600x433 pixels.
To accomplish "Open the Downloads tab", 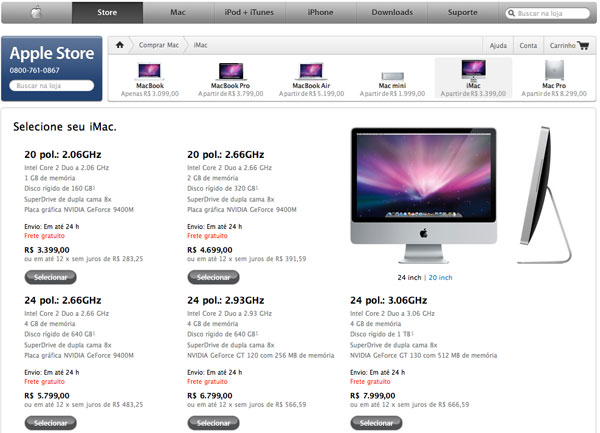I will tap(392, 13).
